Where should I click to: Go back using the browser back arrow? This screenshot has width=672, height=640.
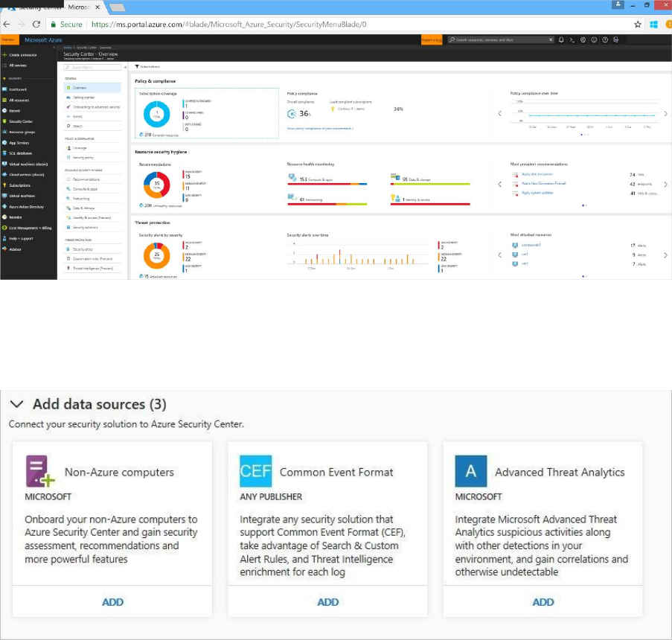click(7, 25)
